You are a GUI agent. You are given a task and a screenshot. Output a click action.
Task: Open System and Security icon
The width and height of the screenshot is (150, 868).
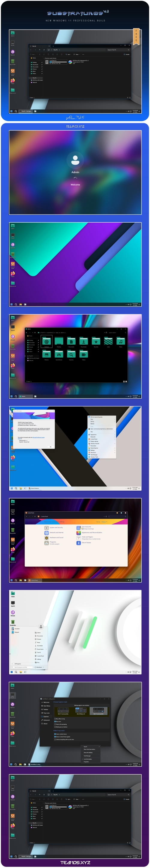point(46,528)
